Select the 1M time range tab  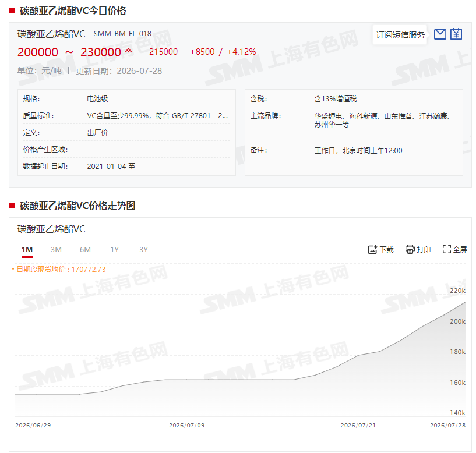27,250
